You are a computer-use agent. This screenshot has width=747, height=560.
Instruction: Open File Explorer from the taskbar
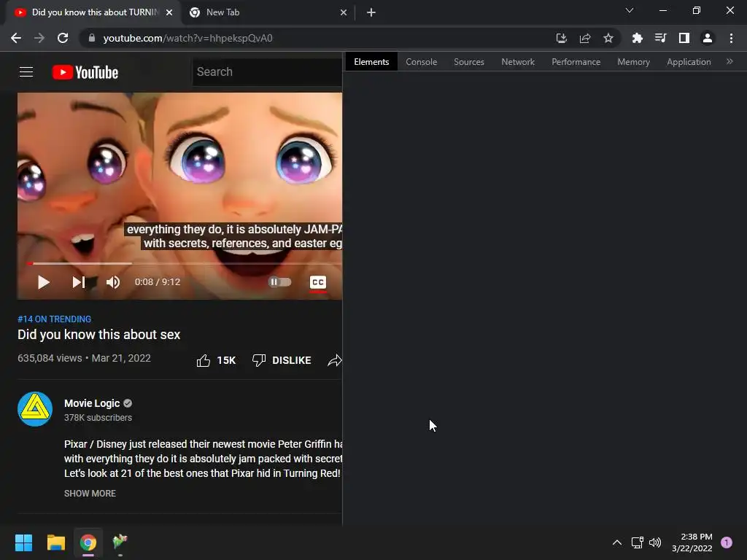56,542
